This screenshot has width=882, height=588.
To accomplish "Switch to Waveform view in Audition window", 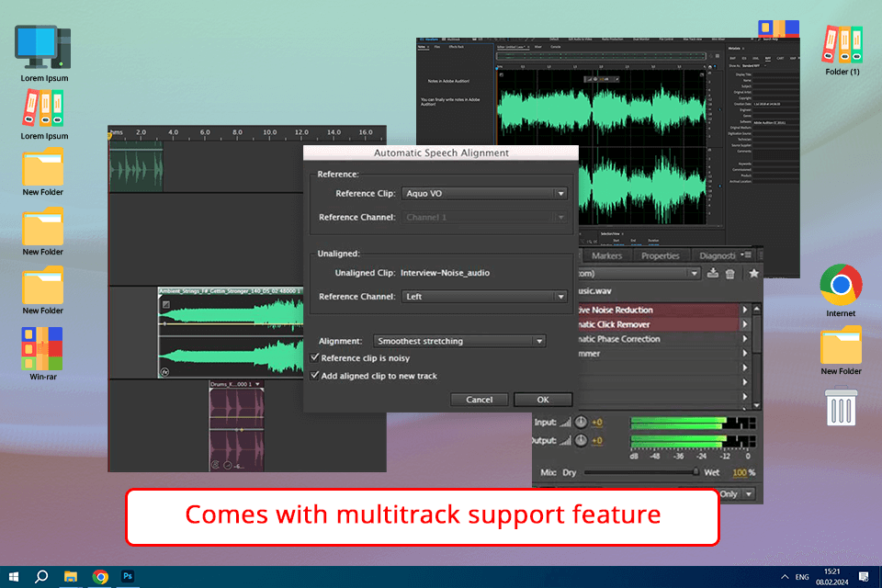I will (x=430, y=40).
